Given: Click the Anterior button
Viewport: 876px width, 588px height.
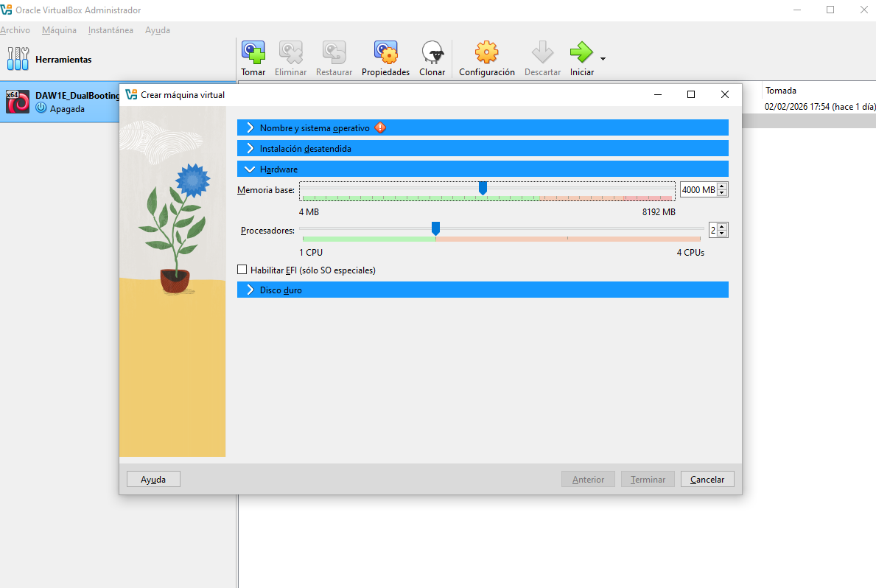Looking at the screenshot, I should click(x=588, y=479).
